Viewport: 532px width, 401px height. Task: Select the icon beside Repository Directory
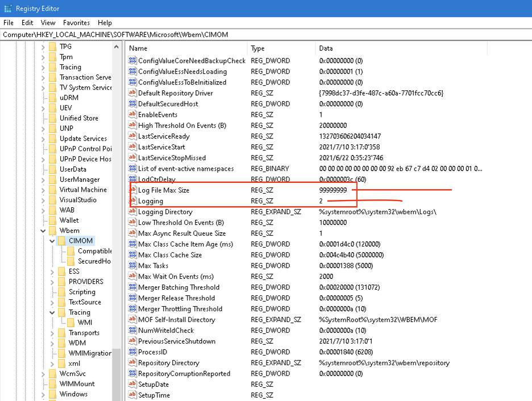132,363
